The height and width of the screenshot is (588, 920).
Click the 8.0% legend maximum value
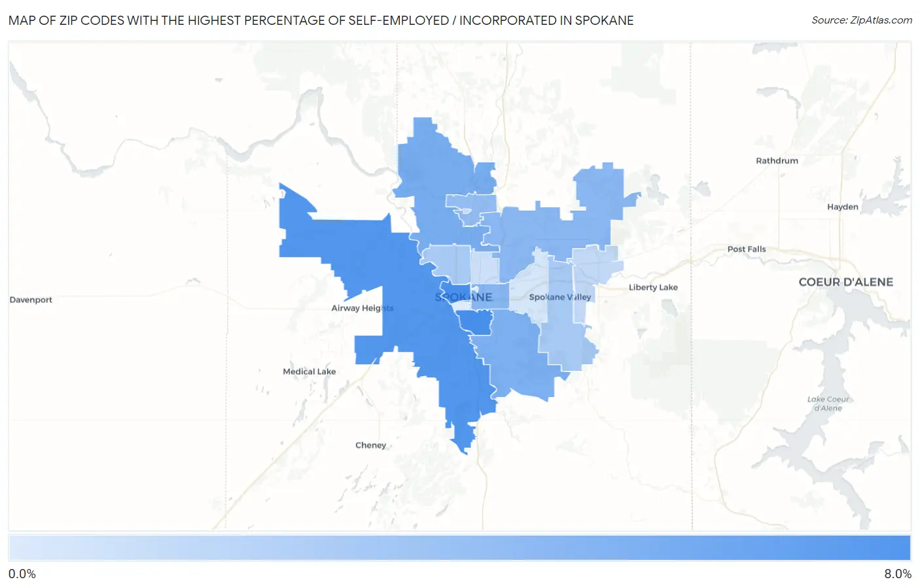point(898,574)
